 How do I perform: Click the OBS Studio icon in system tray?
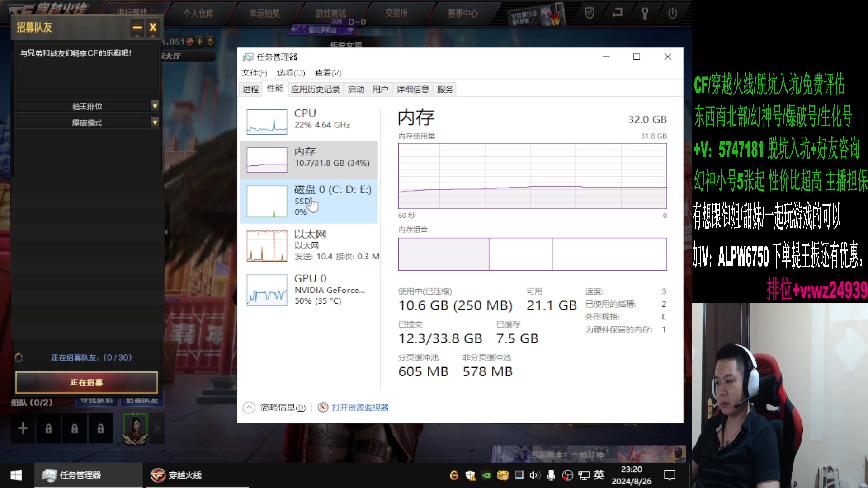pos(568,475)
